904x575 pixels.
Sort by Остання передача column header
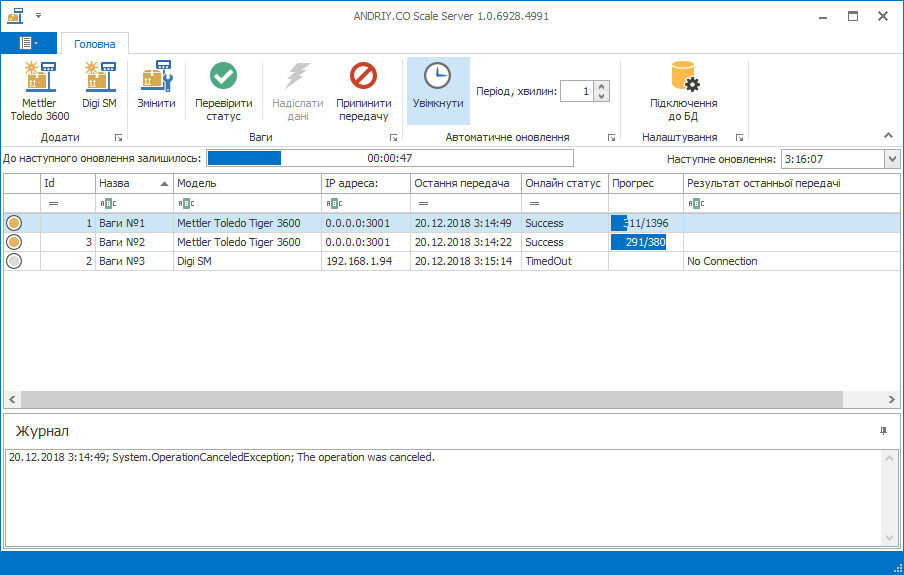click(x=466, y=183)
